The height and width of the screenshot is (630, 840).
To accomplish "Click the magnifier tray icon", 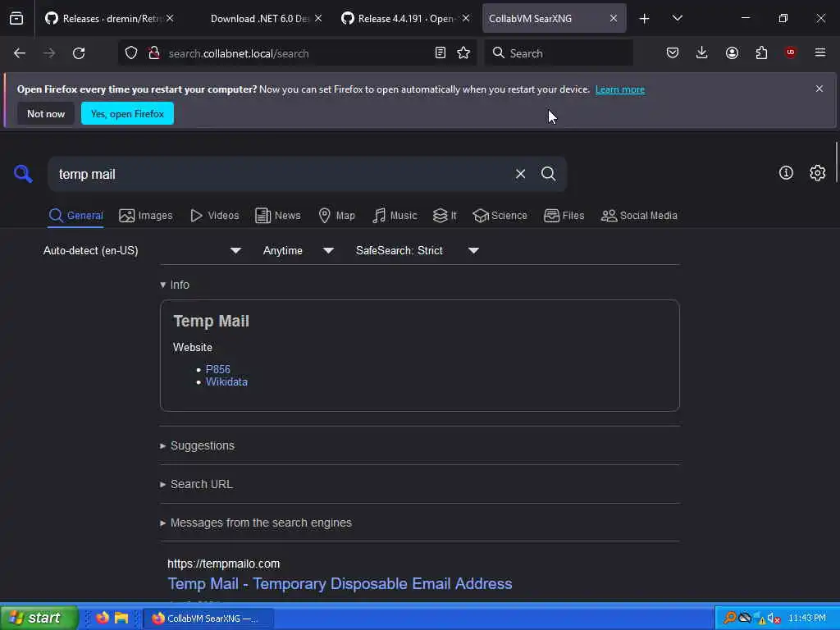I will [x=729, y=619].
